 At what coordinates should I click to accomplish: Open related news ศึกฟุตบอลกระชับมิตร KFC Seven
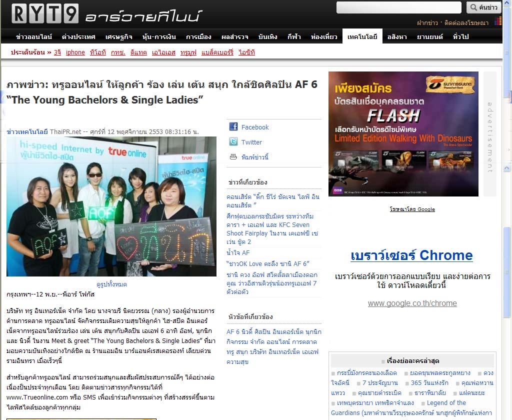tap(272, 229)
